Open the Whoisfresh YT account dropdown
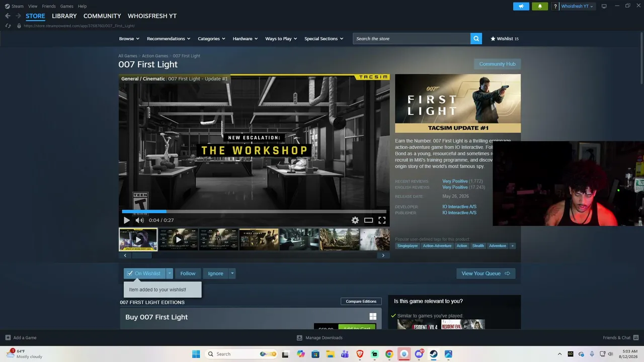The width and height of the screenshot is (644, 362). 577,7
